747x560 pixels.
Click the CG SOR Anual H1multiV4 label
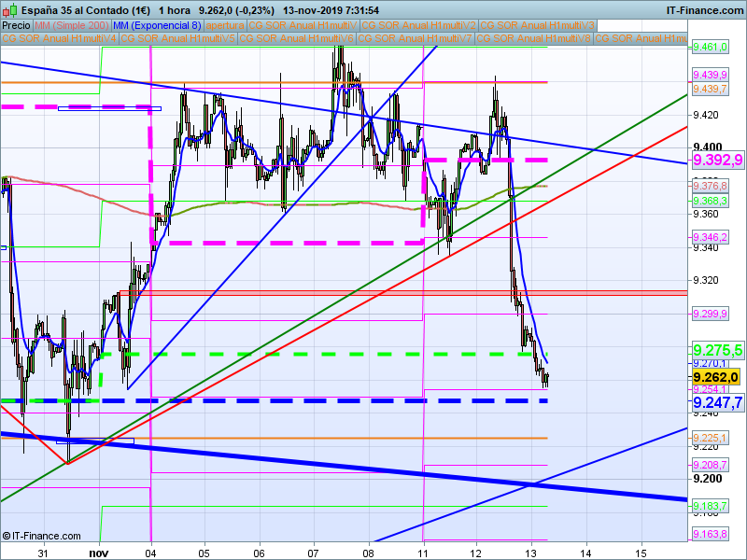[x=60, y=39]
